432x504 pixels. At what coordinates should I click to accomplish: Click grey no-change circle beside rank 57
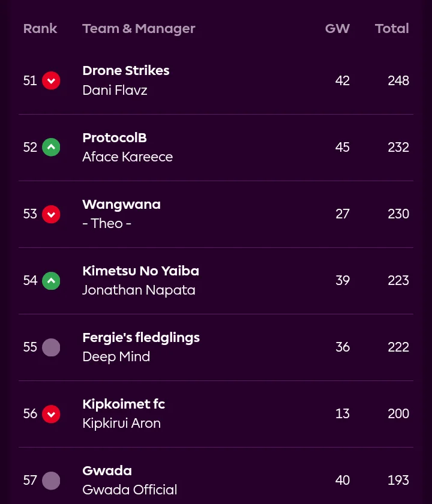pos(51,481)
